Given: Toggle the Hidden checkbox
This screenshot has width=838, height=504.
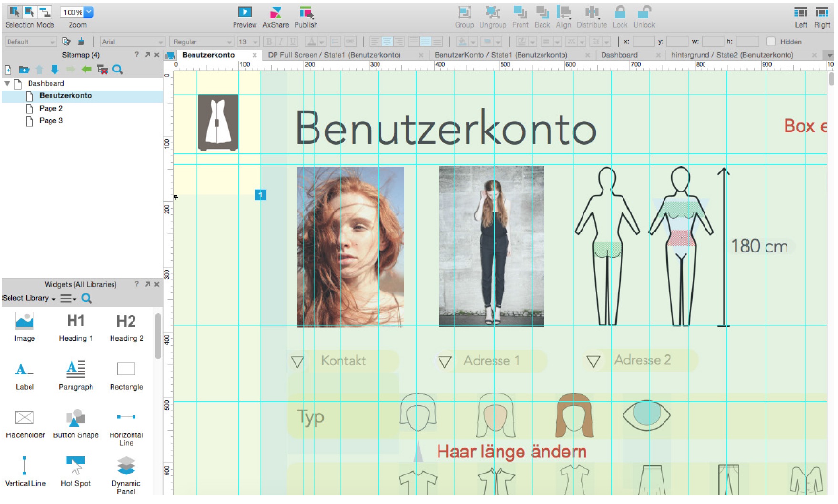Looking at the screenshot, I should [771, 41].
